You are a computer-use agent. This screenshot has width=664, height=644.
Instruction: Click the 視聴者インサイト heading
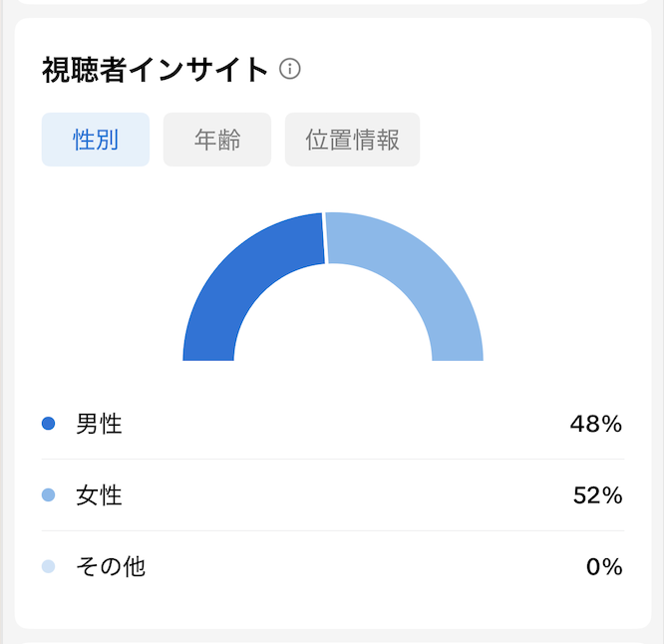(x=155, y=69)
